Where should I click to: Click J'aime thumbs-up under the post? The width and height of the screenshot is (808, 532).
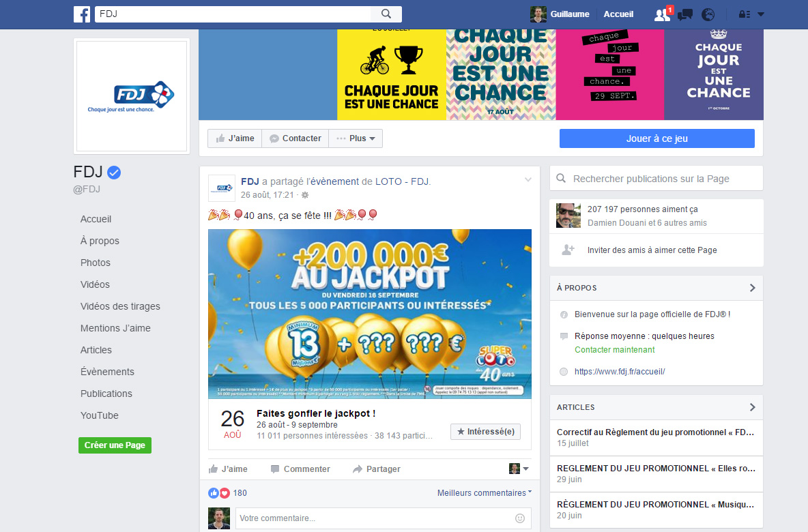click(x=228, y=469)
